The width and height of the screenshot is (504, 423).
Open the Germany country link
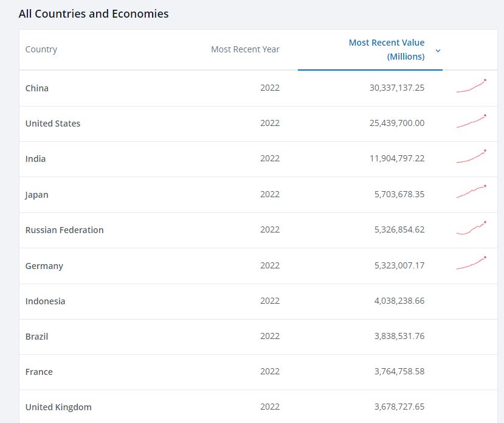44,266
